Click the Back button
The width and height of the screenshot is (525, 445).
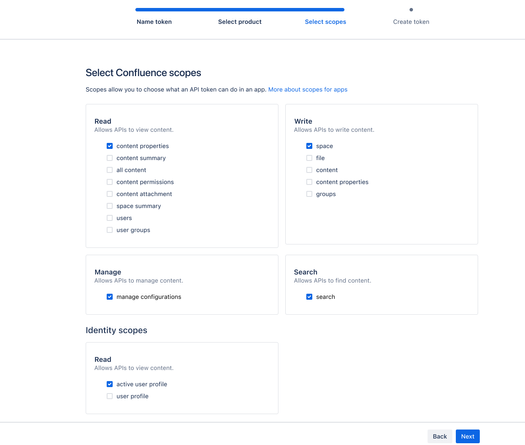click(440, 436)
